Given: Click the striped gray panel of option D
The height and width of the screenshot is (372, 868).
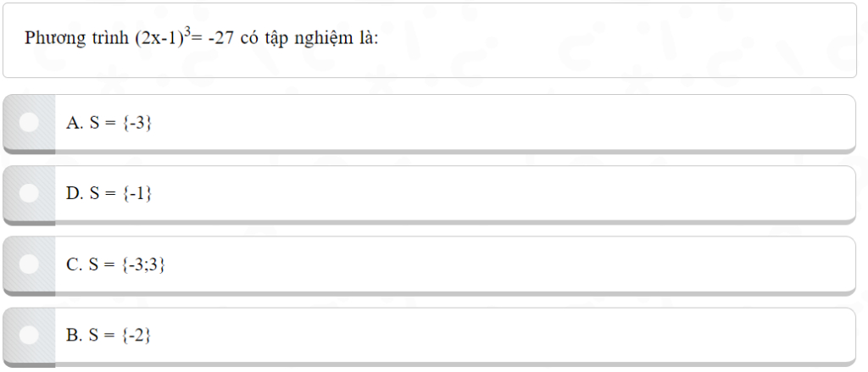Looking at the screenshot, I should [29, 194].
